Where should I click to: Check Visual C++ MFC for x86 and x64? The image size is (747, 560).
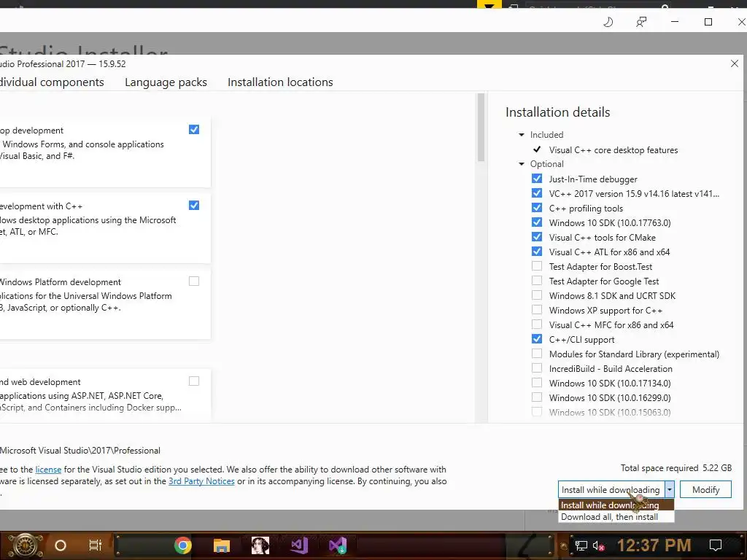tap(537, 324)
